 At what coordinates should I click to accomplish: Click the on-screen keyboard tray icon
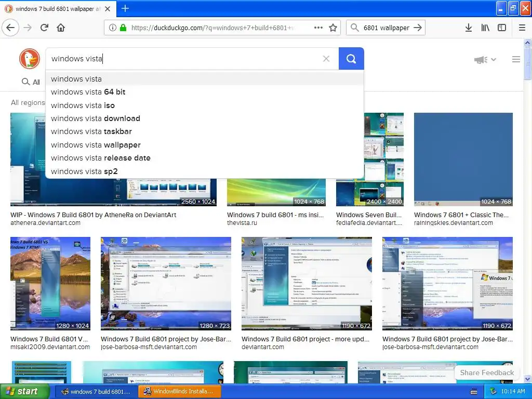[x=474, y=392]
